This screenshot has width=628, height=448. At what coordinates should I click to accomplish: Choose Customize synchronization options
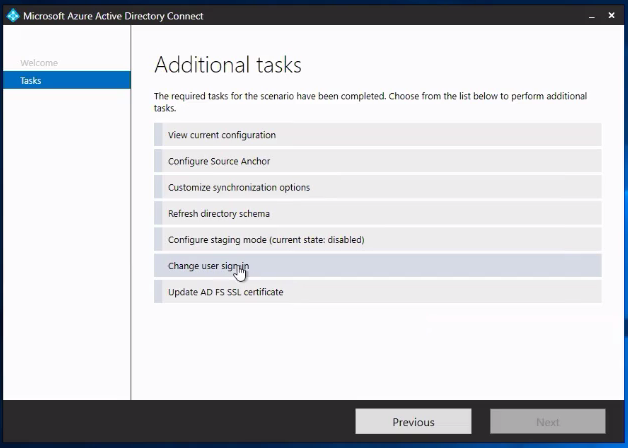tap(378, 187)
